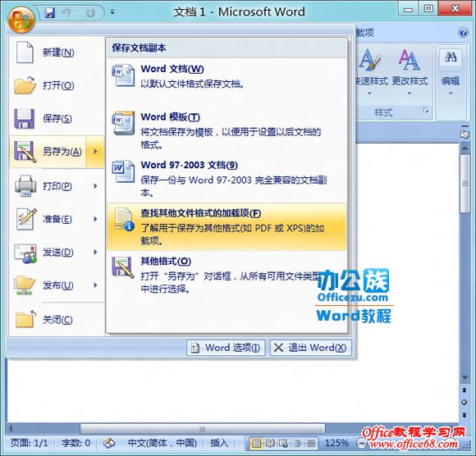This screenshot has height=456, width=476.
Task: Choose 新建(N) from the Office menu
Action: (x=57, y=52)
